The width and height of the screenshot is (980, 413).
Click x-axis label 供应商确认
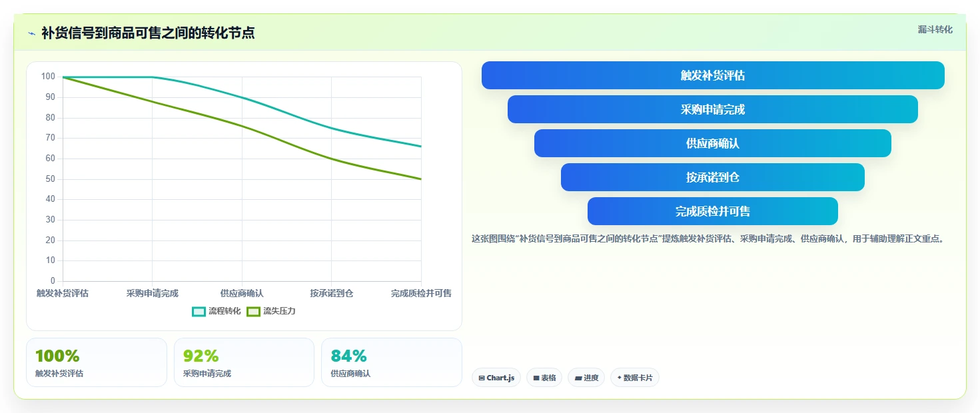[242, 293]
